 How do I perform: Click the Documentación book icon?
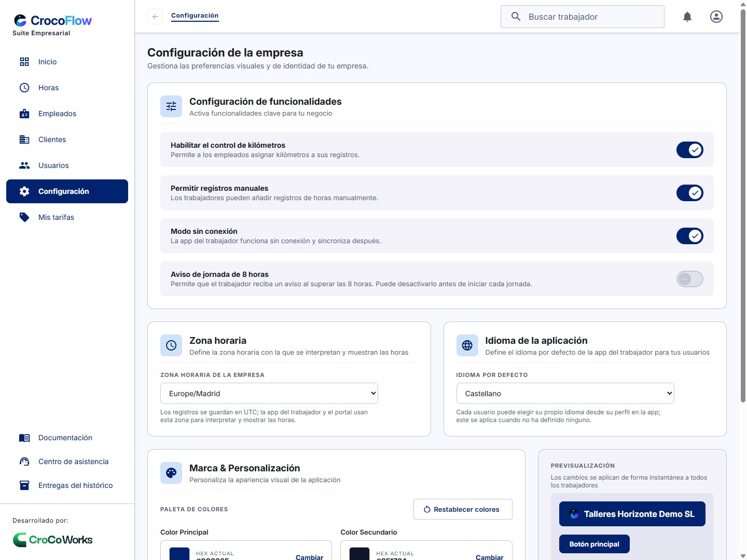coord(24,438)
